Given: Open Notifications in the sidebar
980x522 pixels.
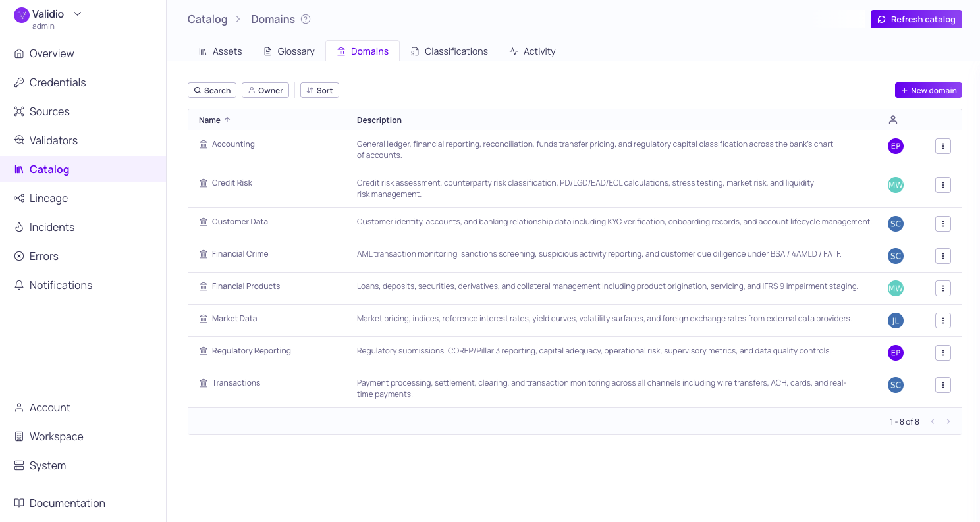Looking at the screenshot, I should click(83, 285).
